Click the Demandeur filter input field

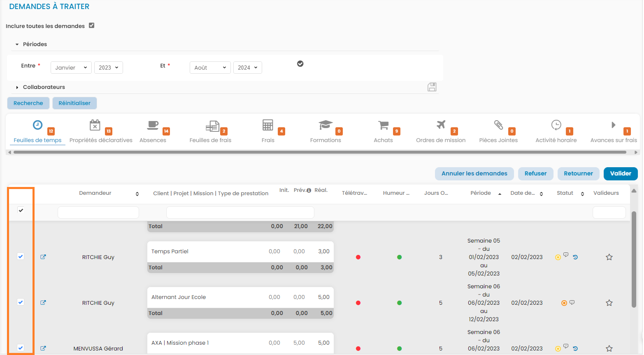tap(98, 213)
